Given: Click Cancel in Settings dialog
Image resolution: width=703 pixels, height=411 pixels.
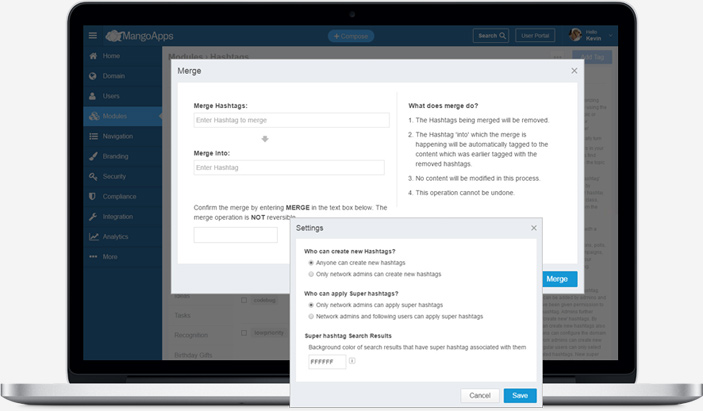Looking at the screenshot, I should click(x=480, y=395).
